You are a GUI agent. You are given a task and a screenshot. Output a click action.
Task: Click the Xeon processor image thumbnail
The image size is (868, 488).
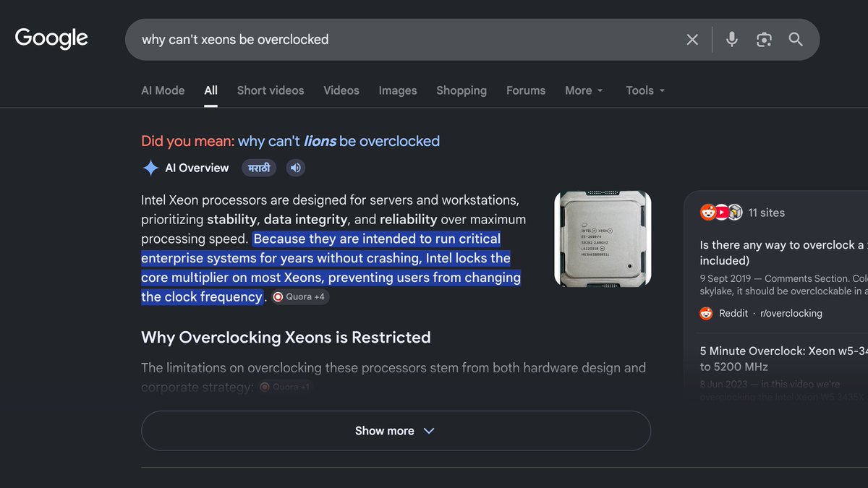pyautogui.click(x=603, y=239)
